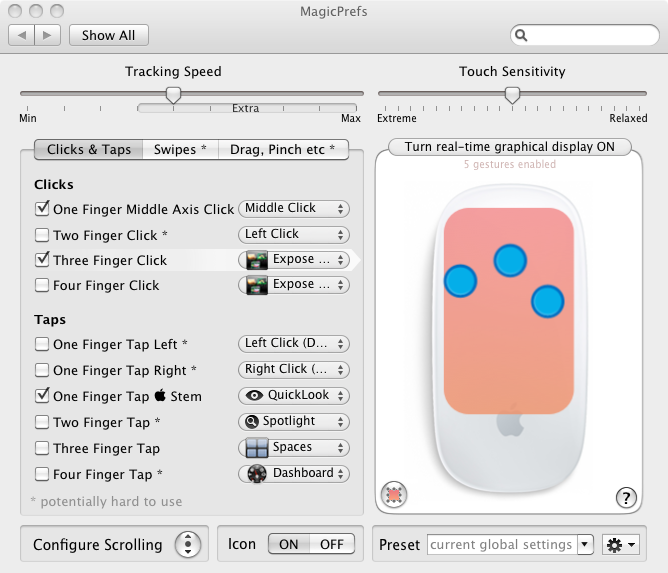Click the gear actions menu next to Preset
668x573 pixels.
(621, 544)
